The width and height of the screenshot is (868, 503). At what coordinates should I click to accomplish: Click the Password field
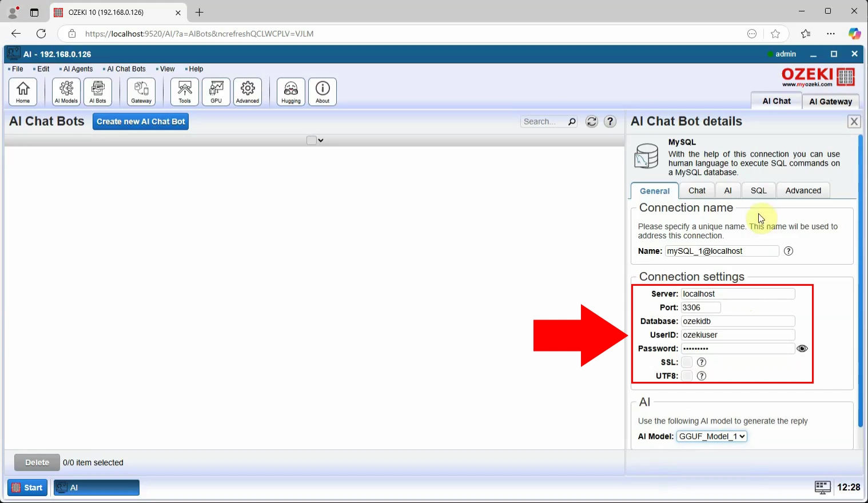click(x=738, y=349)
